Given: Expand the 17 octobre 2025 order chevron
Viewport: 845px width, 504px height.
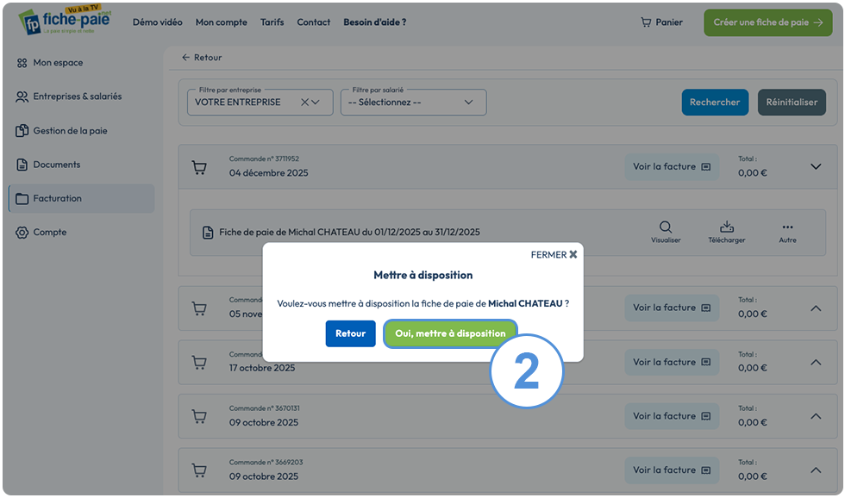Looking at the screenshot, I should [x=816, y=363].
